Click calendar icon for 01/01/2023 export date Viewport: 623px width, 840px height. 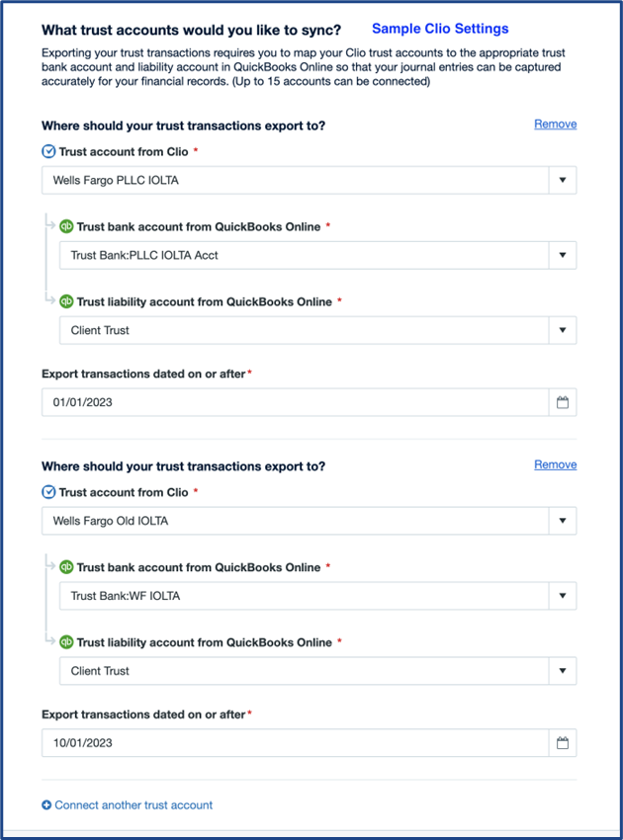[563, 402]
